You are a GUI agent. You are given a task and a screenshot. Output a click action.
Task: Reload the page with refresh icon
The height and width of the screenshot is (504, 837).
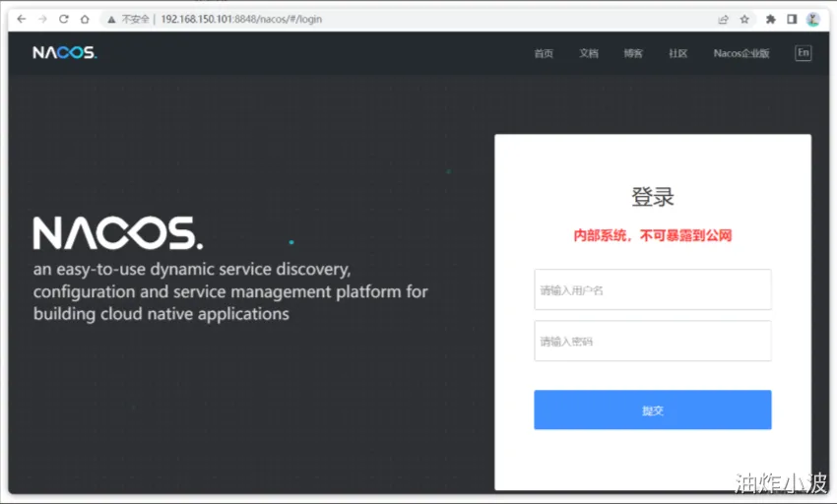pos(64,20)
